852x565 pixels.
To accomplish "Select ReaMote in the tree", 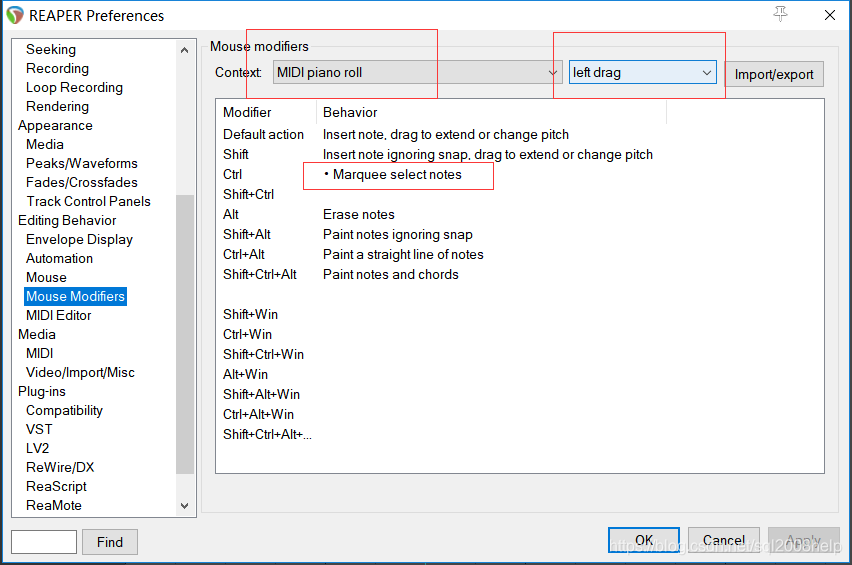I will click(54, 506).
